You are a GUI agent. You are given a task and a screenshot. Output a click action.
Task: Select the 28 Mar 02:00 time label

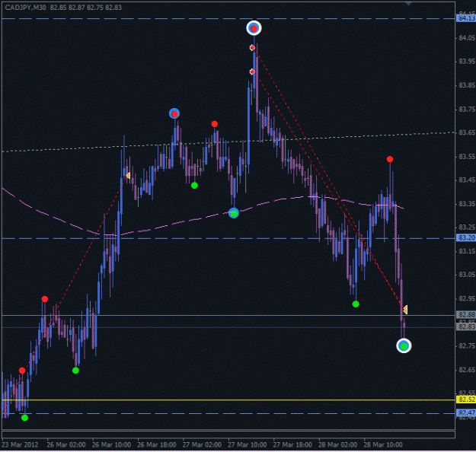(337, 444)
